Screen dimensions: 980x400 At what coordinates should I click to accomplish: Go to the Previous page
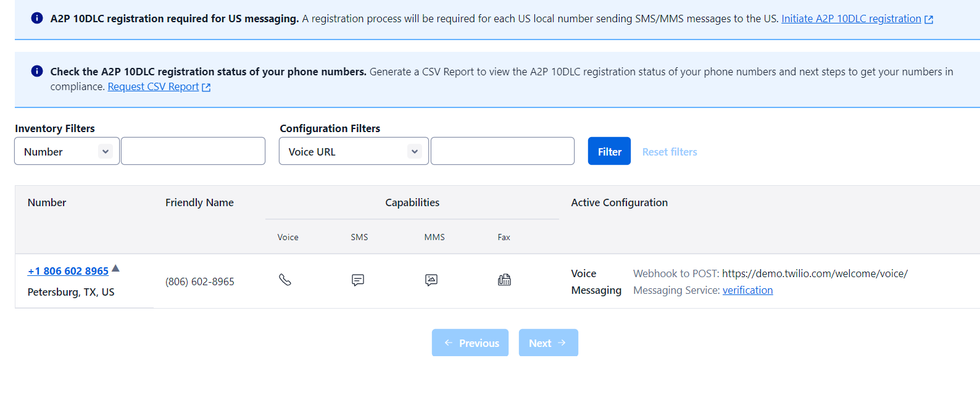coord(470,343)
